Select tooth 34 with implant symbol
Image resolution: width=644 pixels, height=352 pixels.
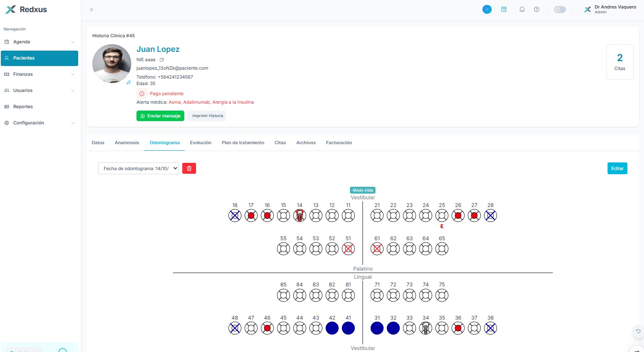pos(426,328)
